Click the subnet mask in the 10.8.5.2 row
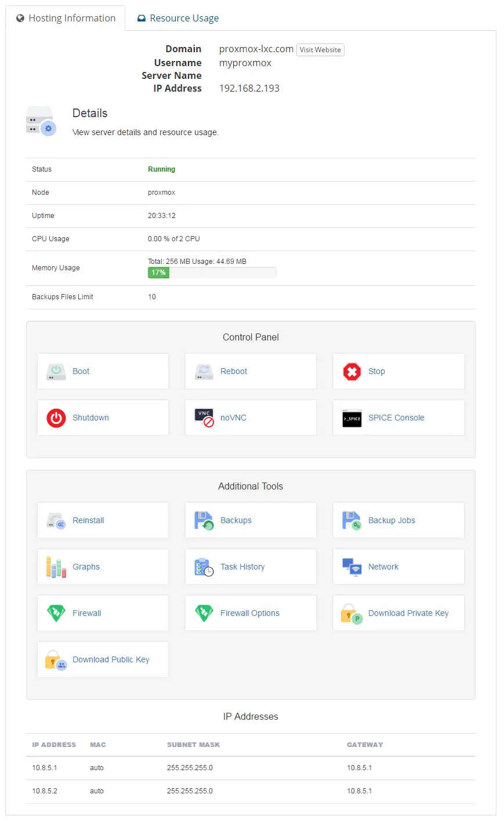This screenshot has width=504, height=823. point(190,791)
